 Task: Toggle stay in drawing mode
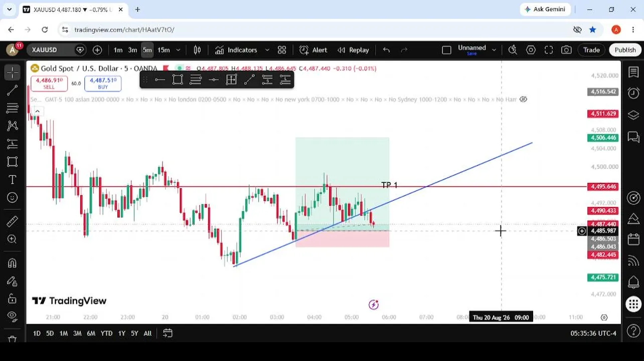(13, 281)
